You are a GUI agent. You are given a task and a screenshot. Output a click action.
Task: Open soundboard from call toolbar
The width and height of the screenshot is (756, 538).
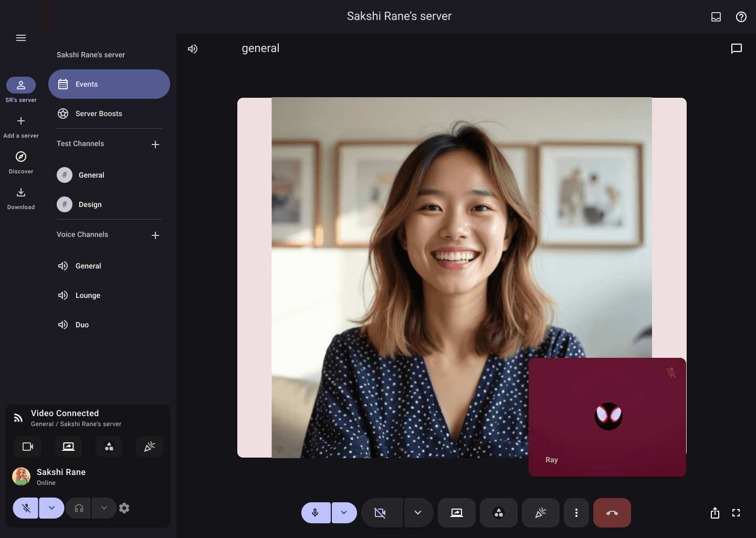pyautogui.click(x=541, y=513)
